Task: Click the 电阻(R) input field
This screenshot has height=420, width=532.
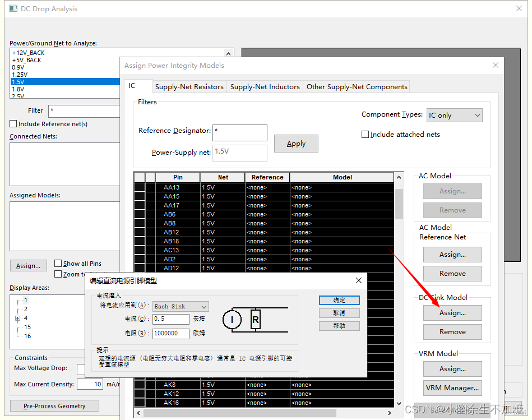Action: tap(170, 333)
